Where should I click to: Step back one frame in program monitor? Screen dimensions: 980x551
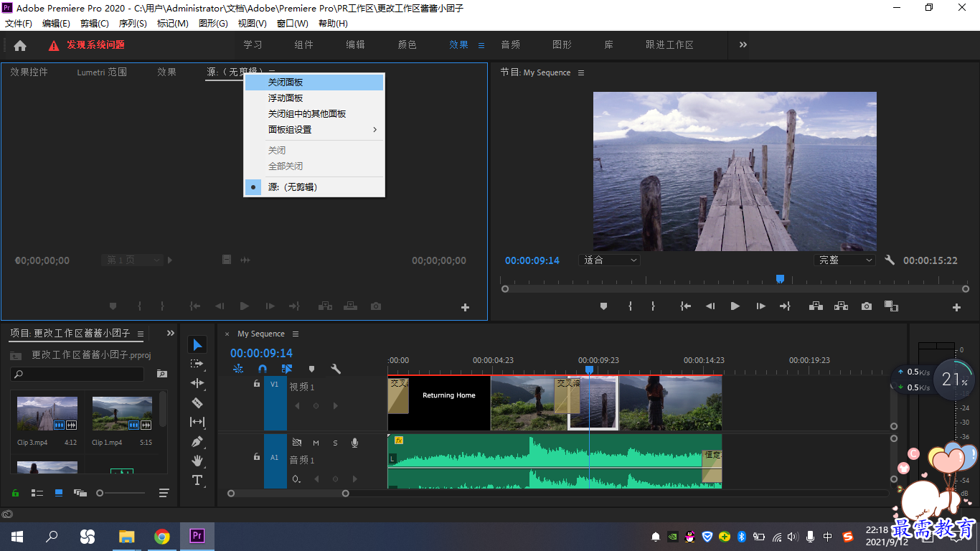point(710,306)
